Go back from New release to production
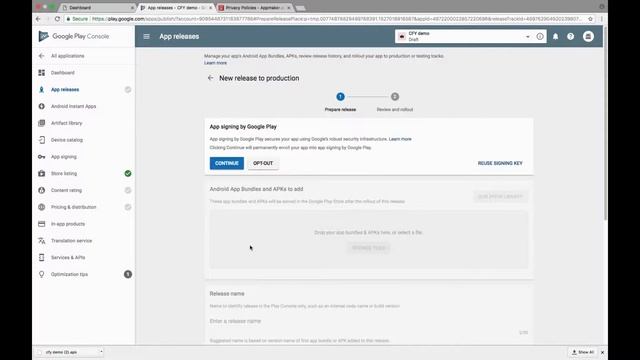The width and height of the screenshot is (640, 360). tap(211, 78)
